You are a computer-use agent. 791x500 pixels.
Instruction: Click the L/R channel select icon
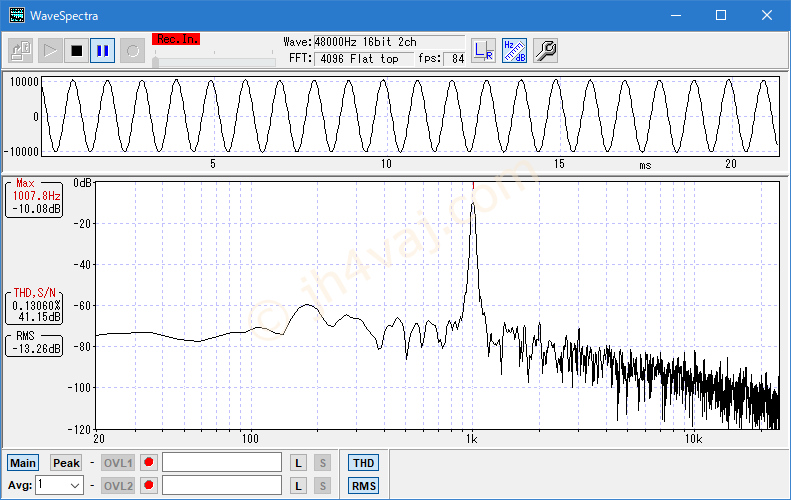click(483, 50)
